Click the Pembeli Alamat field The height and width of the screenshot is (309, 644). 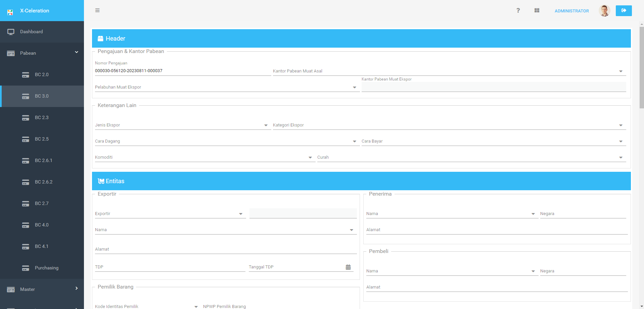[x=497, y=287]
